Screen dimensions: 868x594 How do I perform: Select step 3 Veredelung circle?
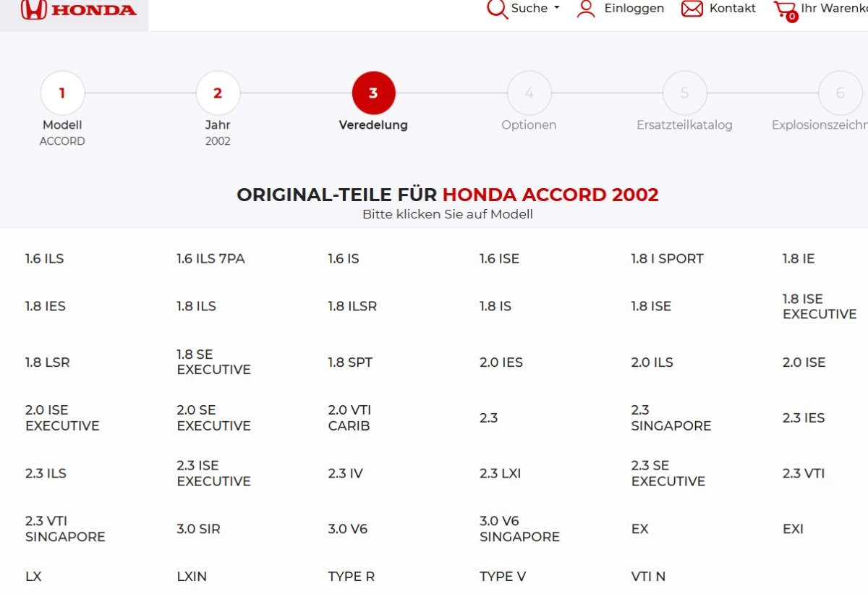coord(373,93)
